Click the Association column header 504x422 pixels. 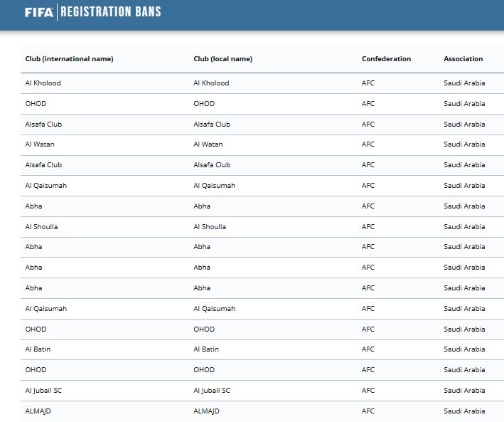tap(463, 59)
